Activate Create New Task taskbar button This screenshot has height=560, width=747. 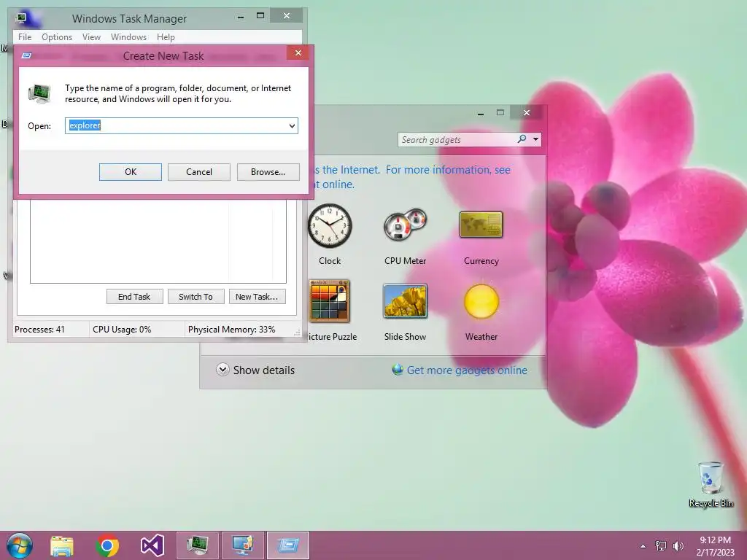pyautogui.click(x=287, y=545)
